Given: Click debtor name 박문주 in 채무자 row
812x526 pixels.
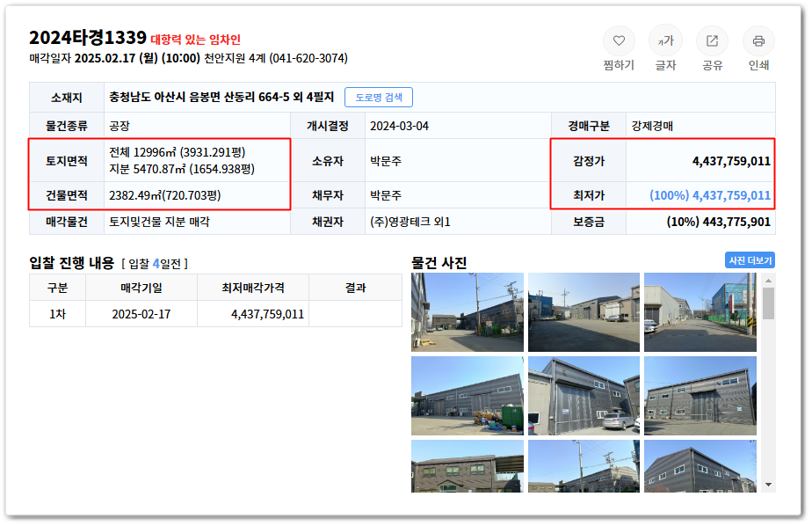Looking at the screenshot, I should tap(386, 195).
